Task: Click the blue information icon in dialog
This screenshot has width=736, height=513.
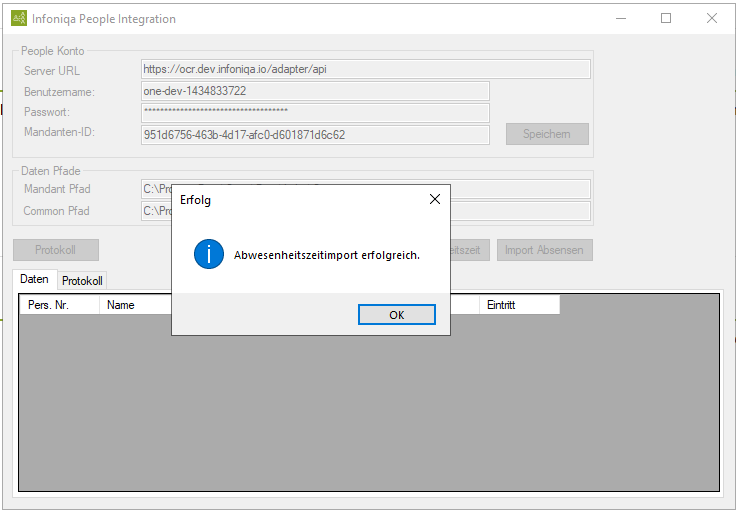Action: (x=209, y=254)
